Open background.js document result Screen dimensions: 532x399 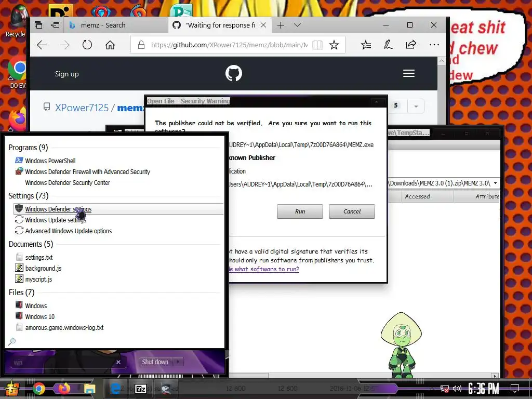point(43,268)
